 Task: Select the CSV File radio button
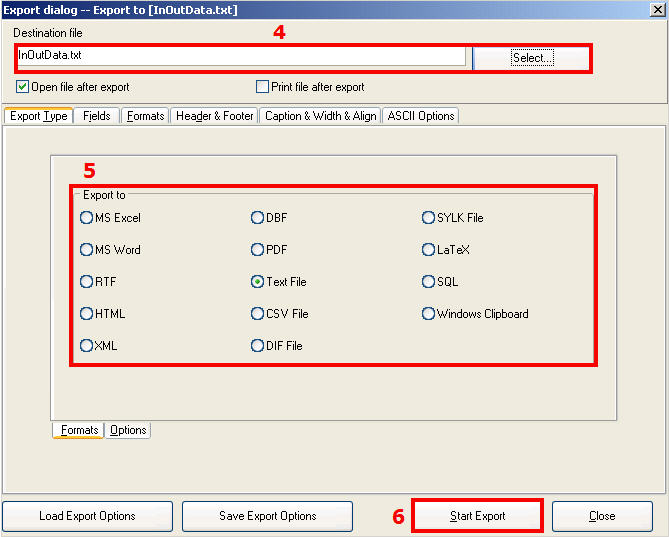tap(257, 314)
